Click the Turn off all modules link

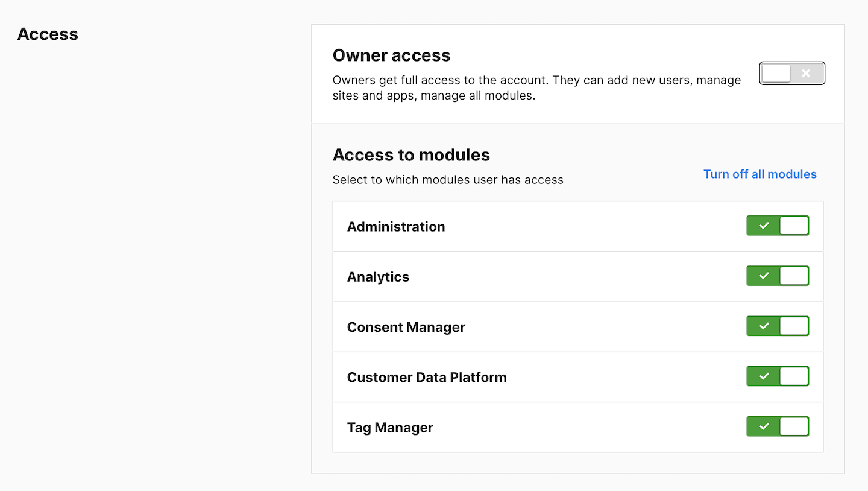tap(759, 174)
